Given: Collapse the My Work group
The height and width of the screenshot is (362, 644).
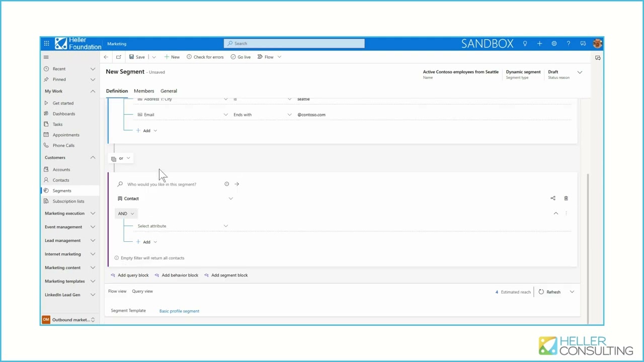Looking at the screenshot, I should click(93, 92).
